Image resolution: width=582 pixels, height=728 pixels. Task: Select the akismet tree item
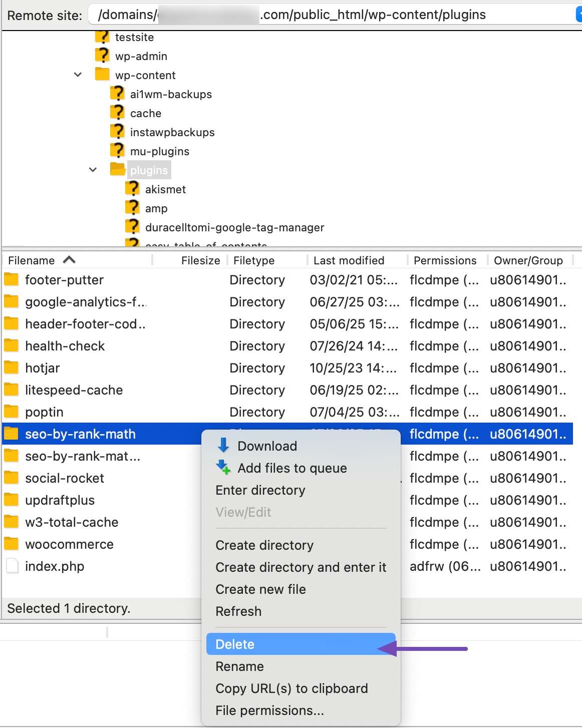165,189
